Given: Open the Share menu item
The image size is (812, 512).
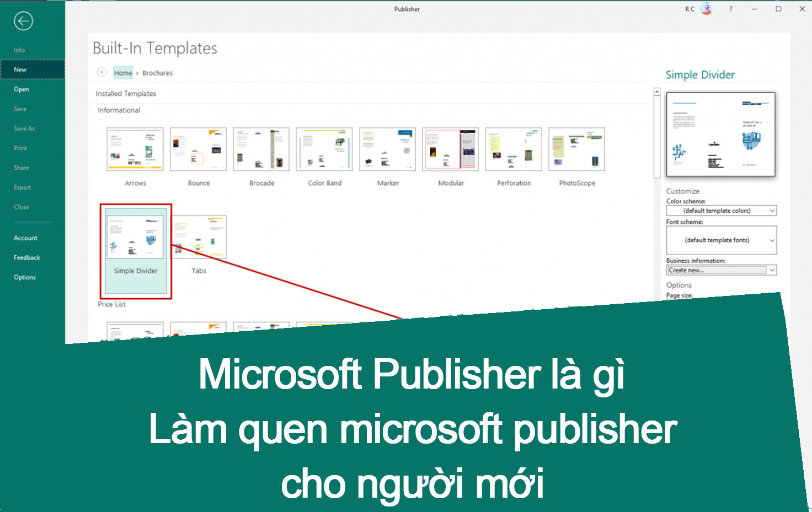Looking at the screenshot, I should [x=22, y=168].
